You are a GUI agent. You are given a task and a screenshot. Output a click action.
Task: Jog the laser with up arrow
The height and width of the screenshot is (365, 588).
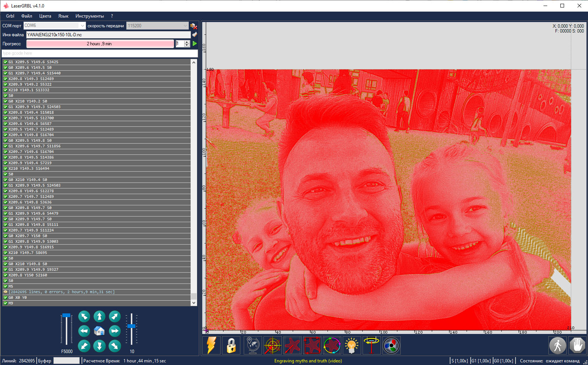[x=99, y=316]
